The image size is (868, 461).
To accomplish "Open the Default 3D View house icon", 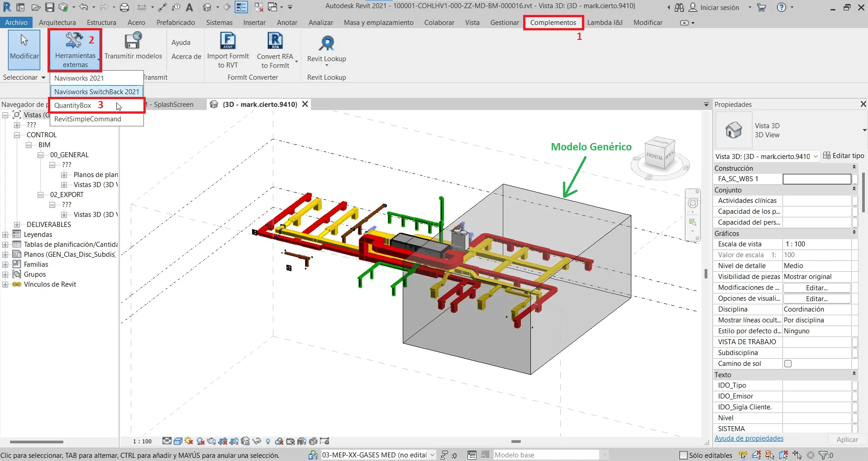I will coord(207,7).
